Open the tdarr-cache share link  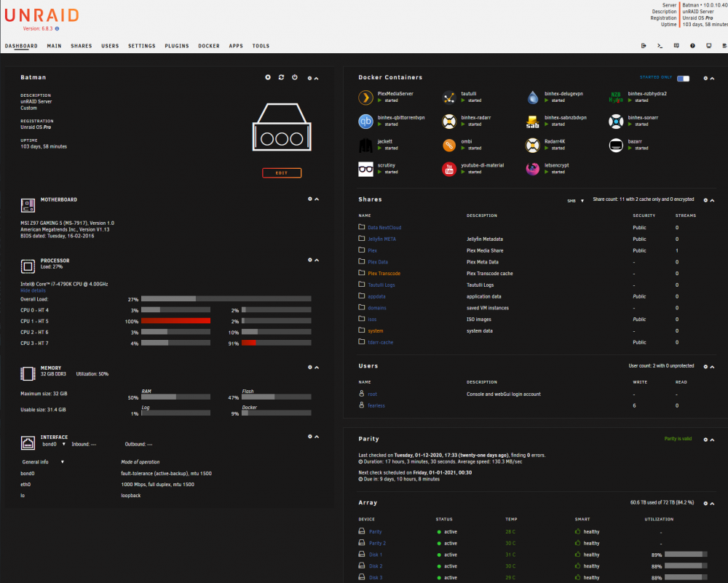[x=380, y=342]
